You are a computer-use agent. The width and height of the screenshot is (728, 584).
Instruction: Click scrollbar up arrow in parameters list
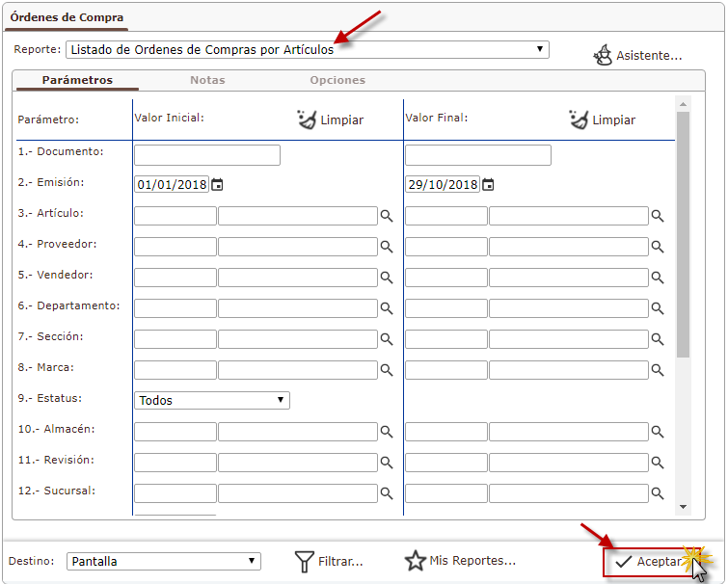[x=683, y=104]
